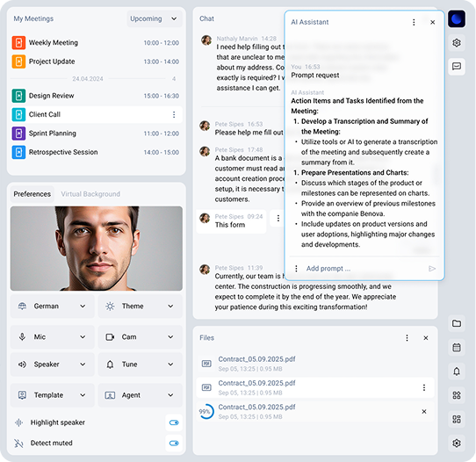This screenshot has width=476, height=462.
Task: Click the camera preview of the man
Action: [x=97, y=249]
